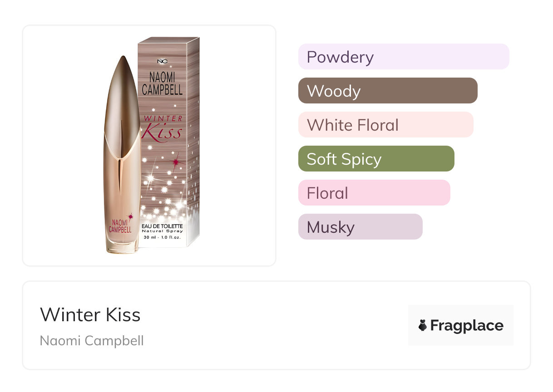Select the Woody accord bar
The image size is (553, 392).
pyautogui.click(x=387, y=91)
